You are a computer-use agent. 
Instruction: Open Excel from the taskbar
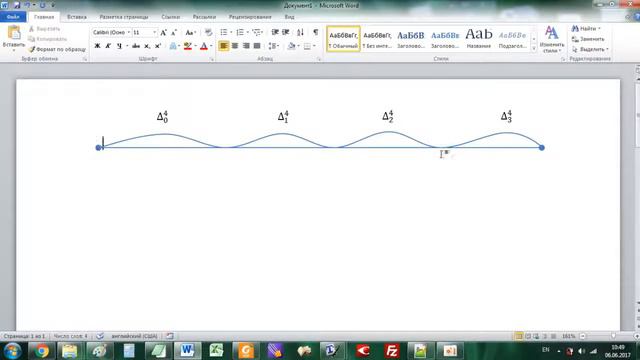tap(216, 351)
